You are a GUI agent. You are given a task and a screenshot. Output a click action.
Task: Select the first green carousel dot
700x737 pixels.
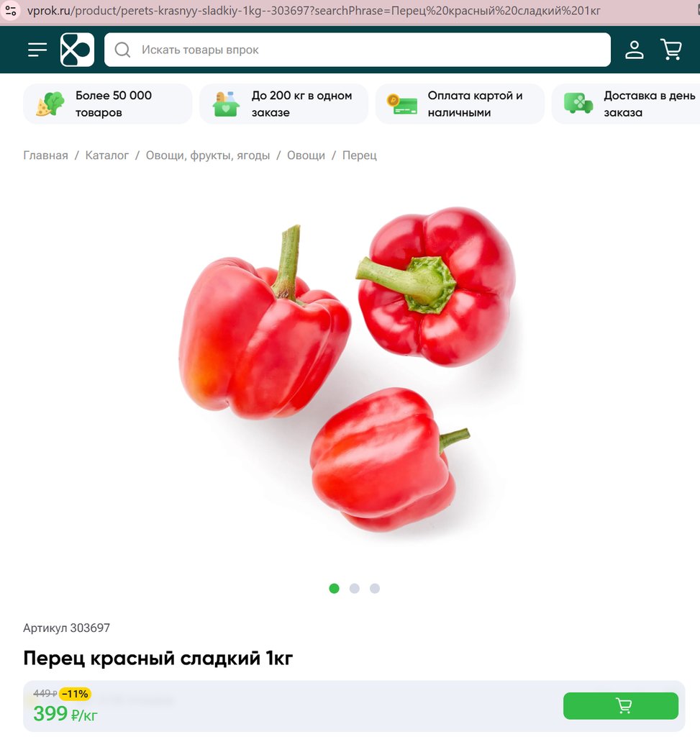(334, 589)
